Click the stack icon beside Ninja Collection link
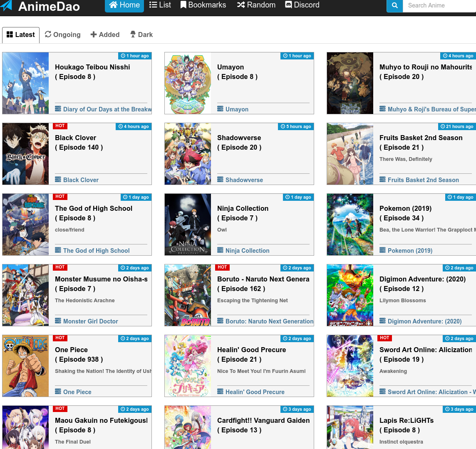 221,250
